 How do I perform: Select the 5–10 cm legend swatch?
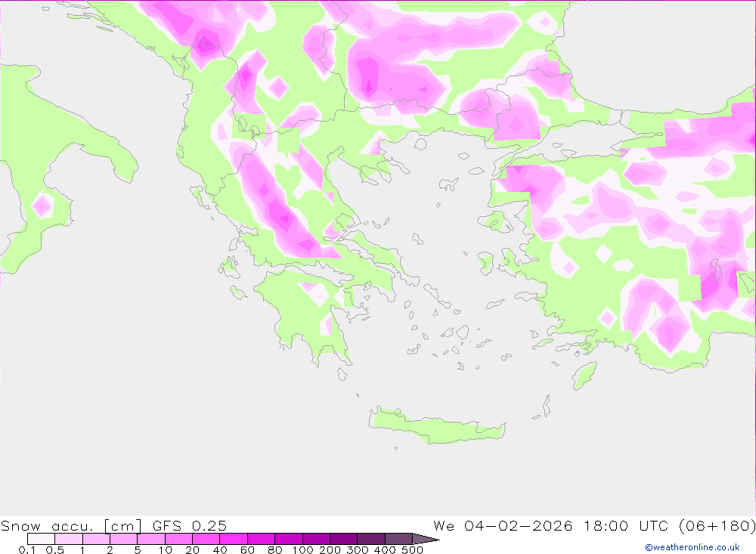pos(151,539)
